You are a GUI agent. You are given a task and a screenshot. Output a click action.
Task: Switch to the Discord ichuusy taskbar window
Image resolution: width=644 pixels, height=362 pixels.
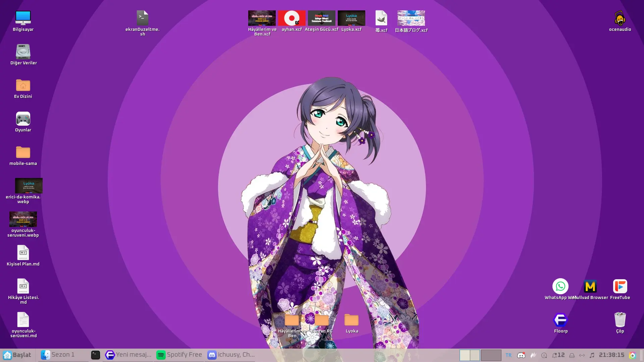(x=230, y=355)
